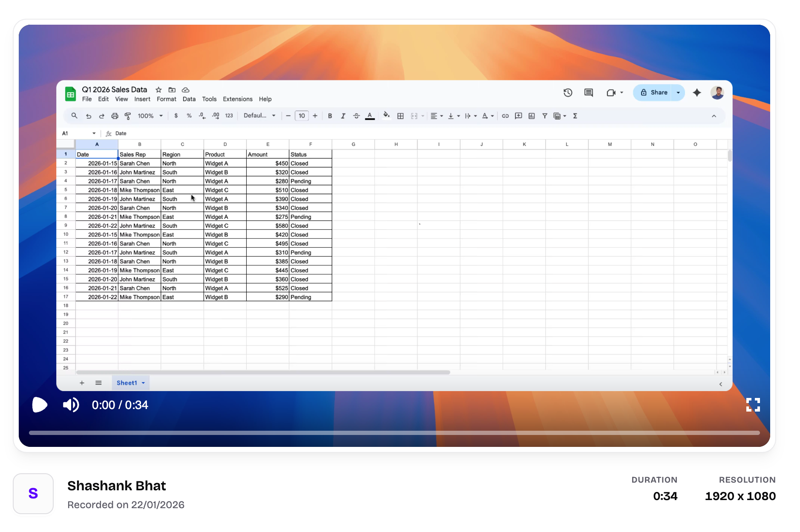Click the paint format icon
Viewport: 800px width, 532px height.
click(128, 116)
